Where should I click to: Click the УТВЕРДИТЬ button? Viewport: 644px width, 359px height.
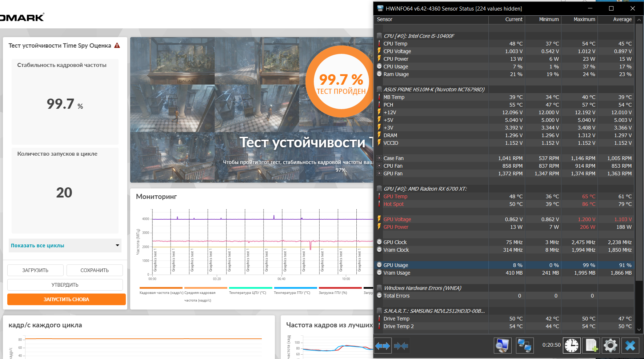(x=65, y=285)
